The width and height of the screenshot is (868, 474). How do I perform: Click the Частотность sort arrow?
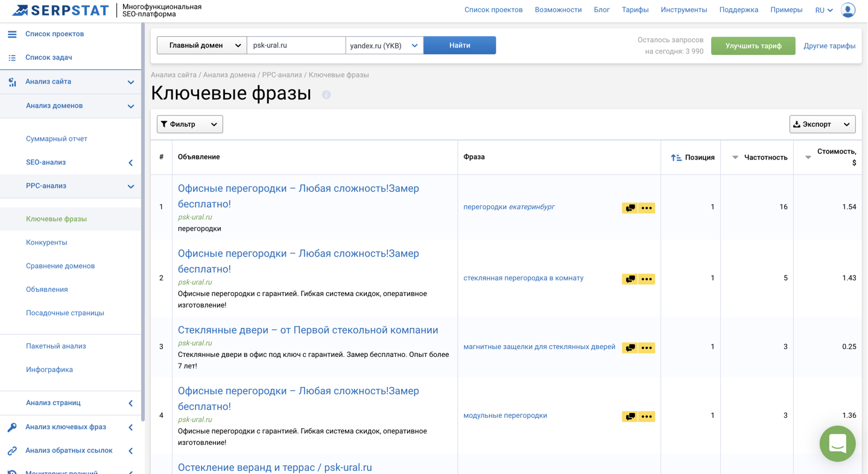[x=735, y=158]
